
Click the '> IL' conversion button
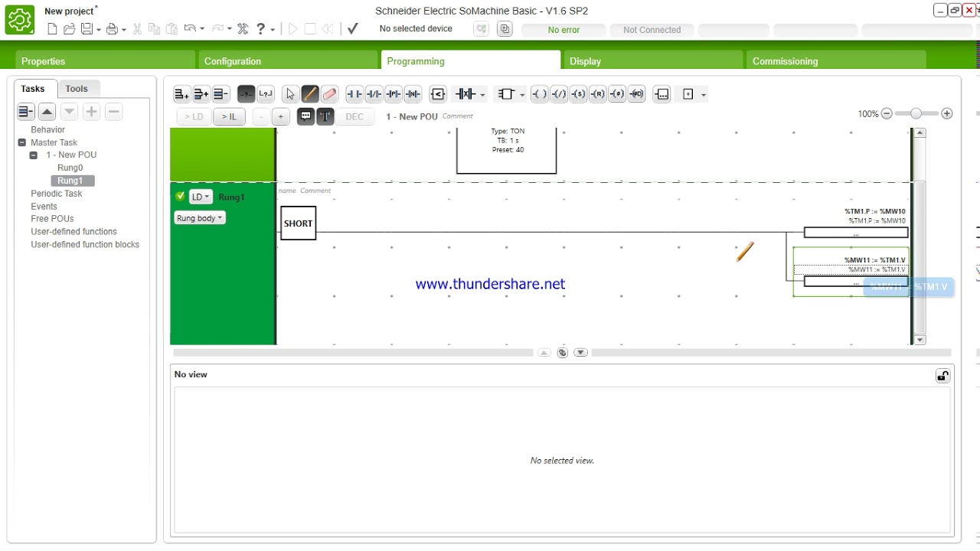click(229, 116)
